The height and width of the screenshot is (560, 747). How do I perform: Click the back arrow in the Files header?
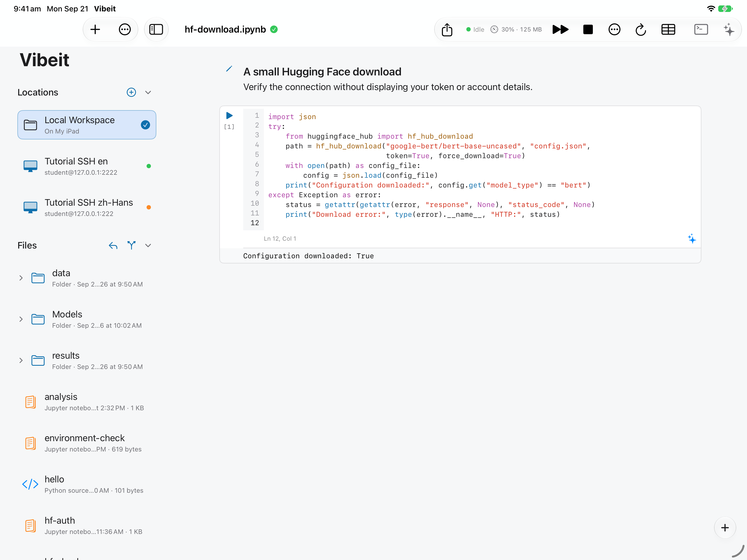click(x=113, y=245)
